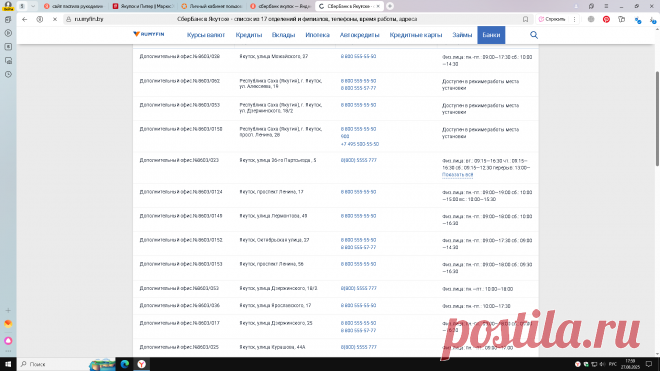This screenshot has width=660, height=371.
Task: Select the Банки menu item
Action: click(491, 35)
